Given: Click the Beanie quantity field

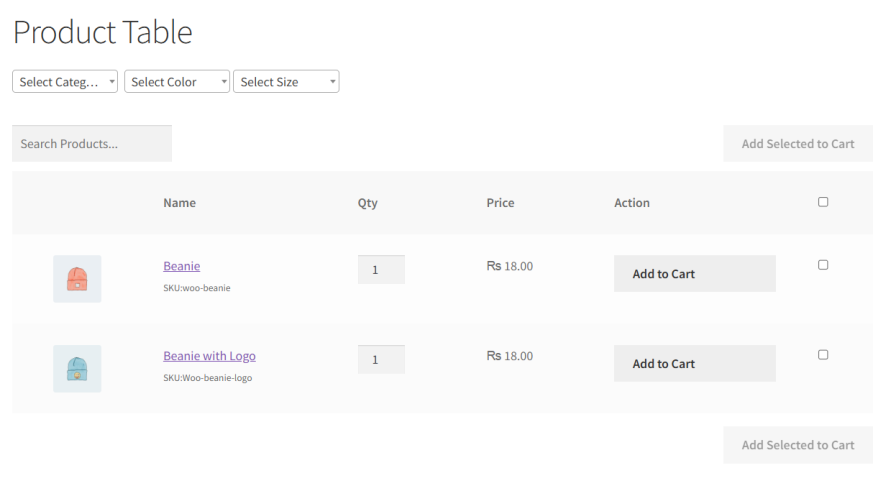Looking at the screenshot, I should point(381,270).
